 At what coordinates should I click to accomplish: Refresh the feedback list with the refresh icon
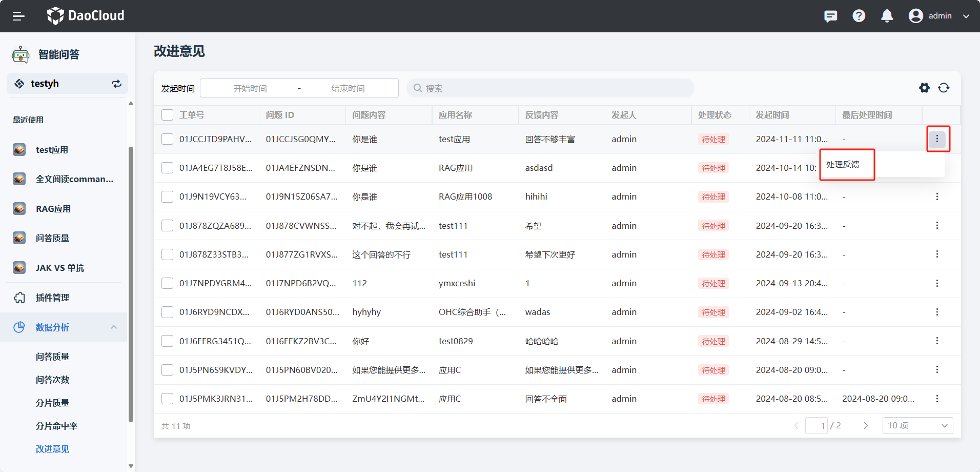[x=945, y=88]
